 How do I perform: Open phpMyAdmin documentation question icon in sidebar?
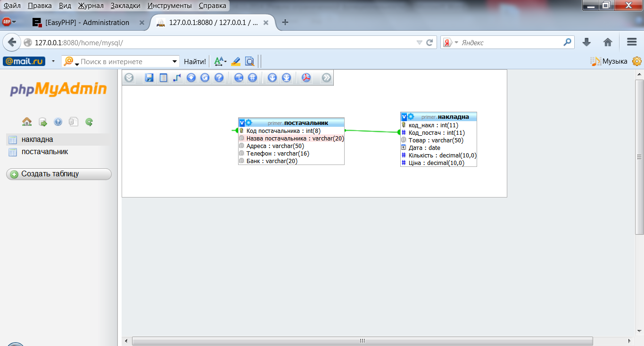(58, 122)
